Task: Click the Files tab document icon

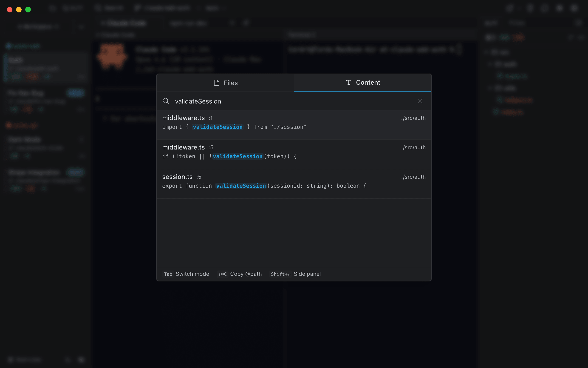Action: click(x=216, y=83)
